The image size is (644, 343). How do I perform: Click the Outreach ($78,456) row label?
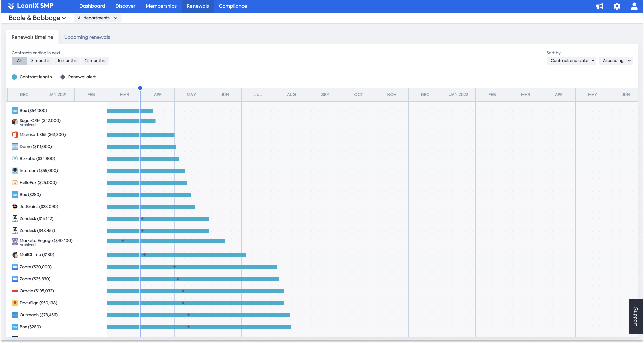39,315
